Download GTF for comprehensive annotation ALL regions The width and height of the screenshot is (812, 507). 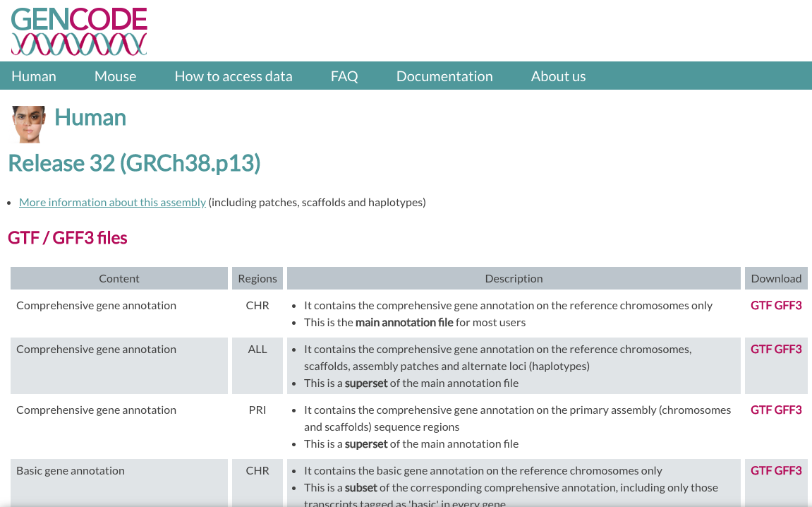coord(761,350)
